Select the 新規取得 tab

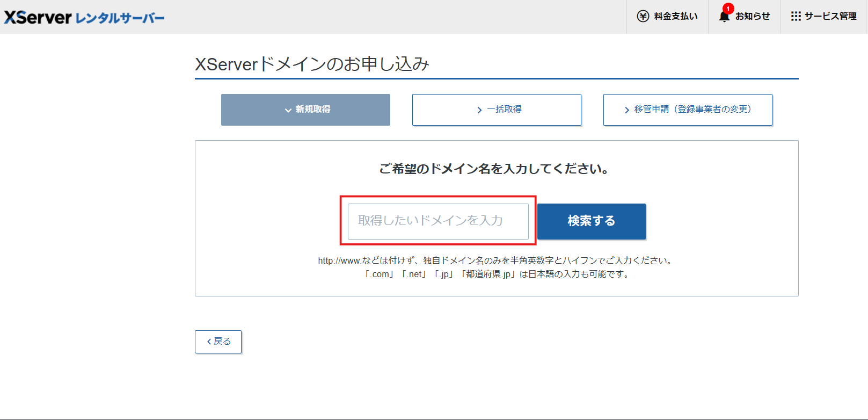(x=305, y=110)
